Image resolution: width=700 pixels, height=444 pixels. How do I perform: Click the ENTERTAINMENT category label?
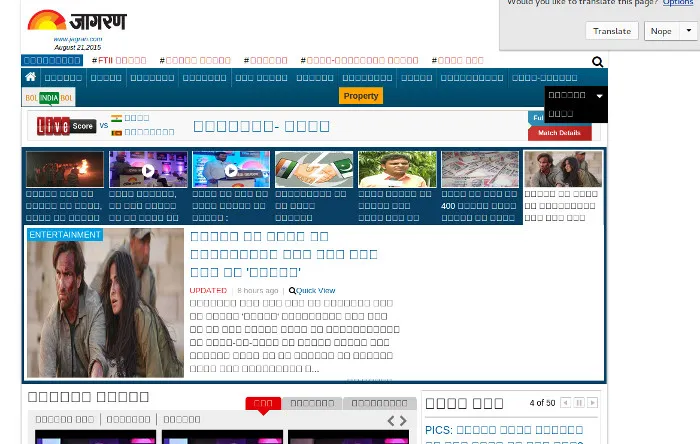pyautogui.click(x=65, y=235)
